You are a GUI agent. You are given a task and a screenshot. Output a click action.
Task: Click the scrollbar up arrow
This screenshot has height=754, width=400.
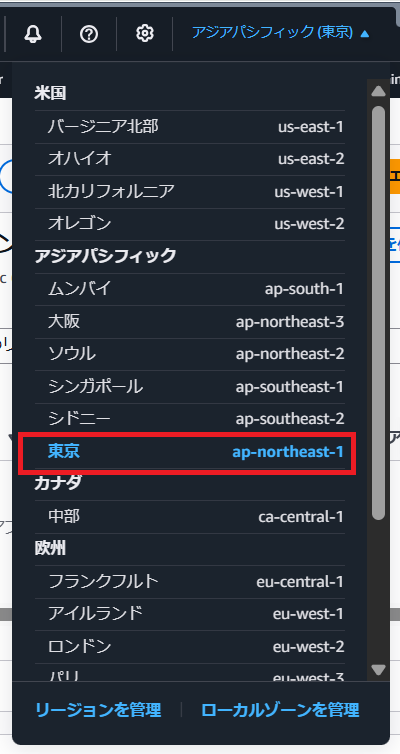(379, 91)
